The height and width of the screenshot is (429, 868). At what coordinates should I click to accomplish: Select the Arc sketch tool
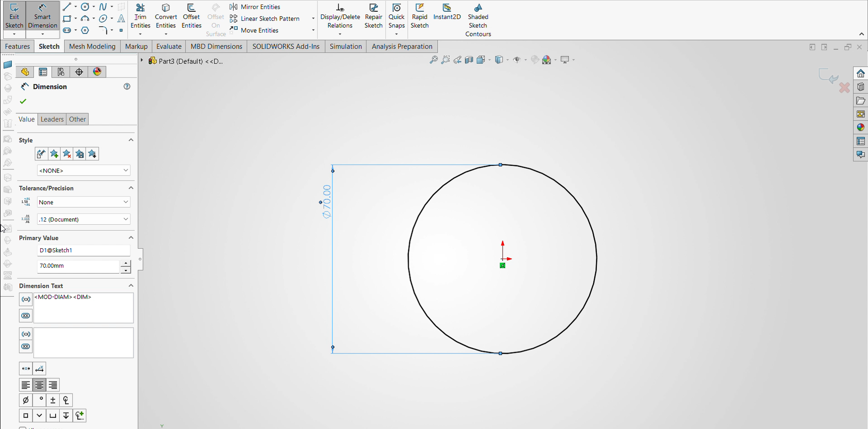click(x=85, y=19)
